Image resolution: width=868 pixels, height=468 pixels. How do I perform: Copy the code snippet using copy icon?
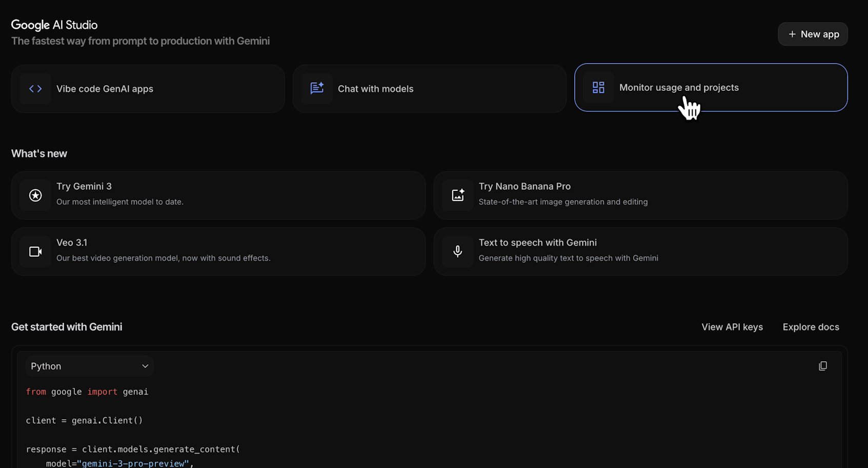(823, 366)
